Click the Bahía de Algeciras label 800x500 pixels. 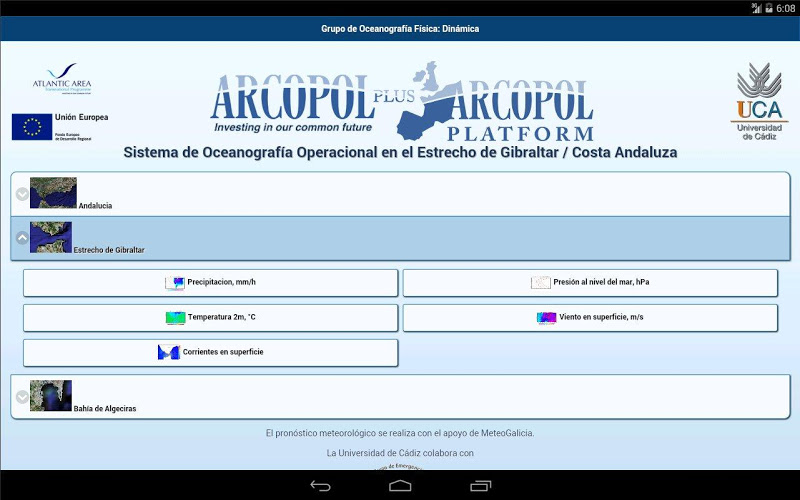coord(105,409)
